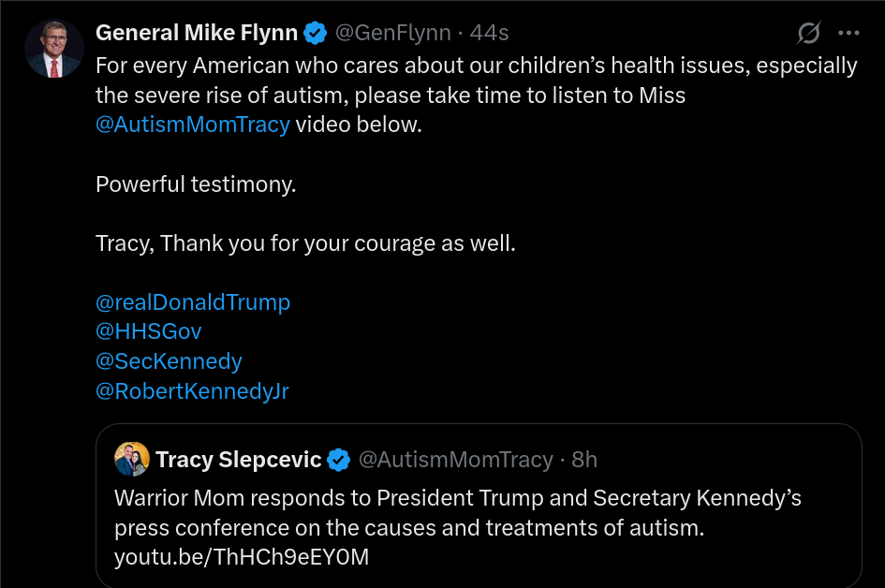
Task: Open the 8h timestamp on the quoted post
Action: click(584, 460)
